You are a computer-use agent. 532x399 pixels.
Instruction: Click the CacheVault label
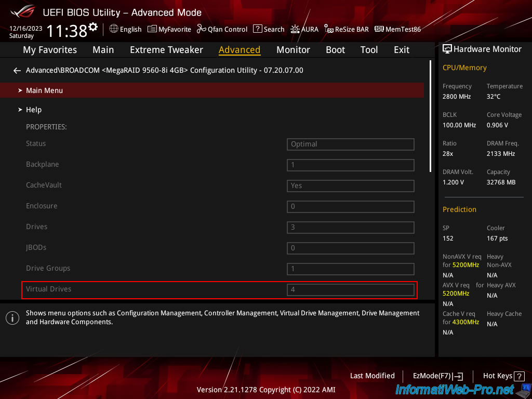[x=44, y=185]
